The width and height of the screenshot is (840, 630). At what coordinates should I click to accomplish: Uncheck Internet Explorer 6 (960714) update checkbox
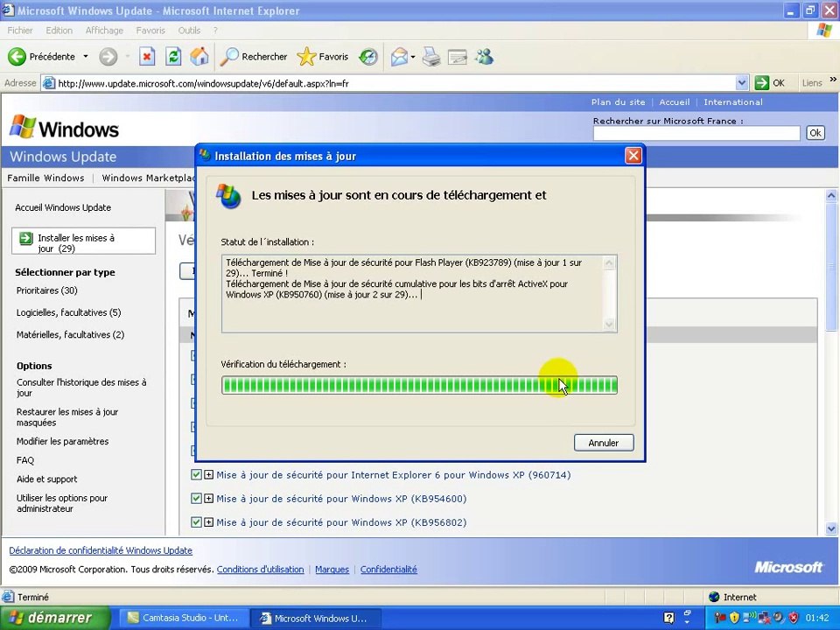196,474
